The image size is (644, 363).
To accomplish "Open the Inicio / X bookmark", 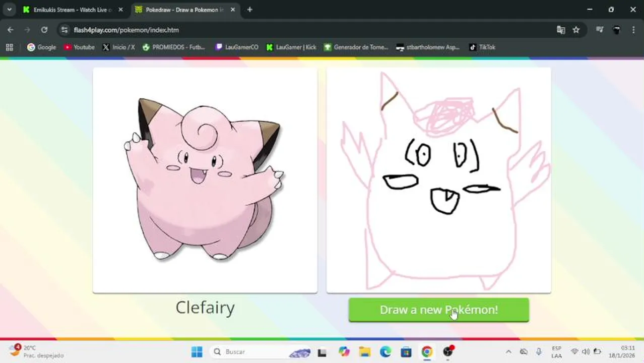I will click(x=118, y=47).
